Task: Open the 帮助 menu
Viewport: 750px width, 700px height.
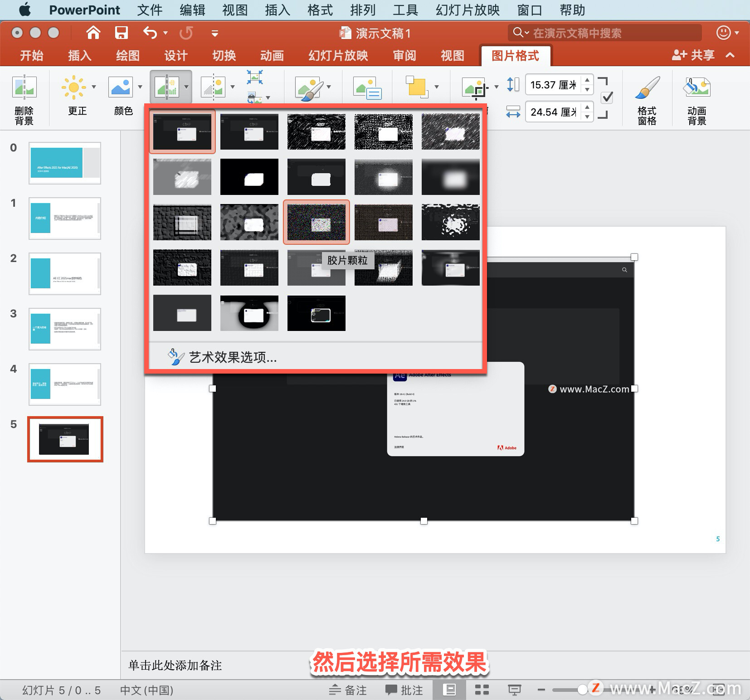Action: click(x=572, y=10)
